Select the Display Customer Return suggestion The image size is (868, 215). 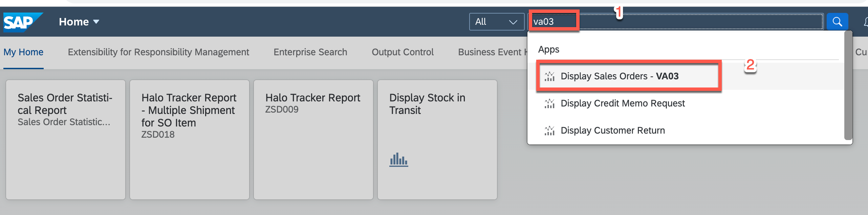612,131
